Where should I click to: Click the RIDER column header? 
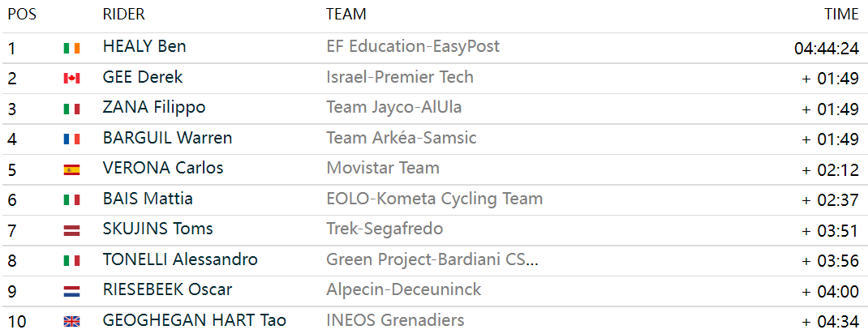124,15
